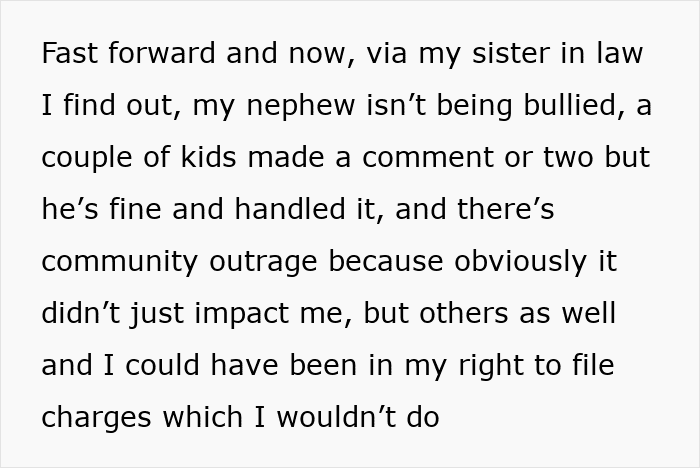Click the words "sister in law"

(558, 53)
